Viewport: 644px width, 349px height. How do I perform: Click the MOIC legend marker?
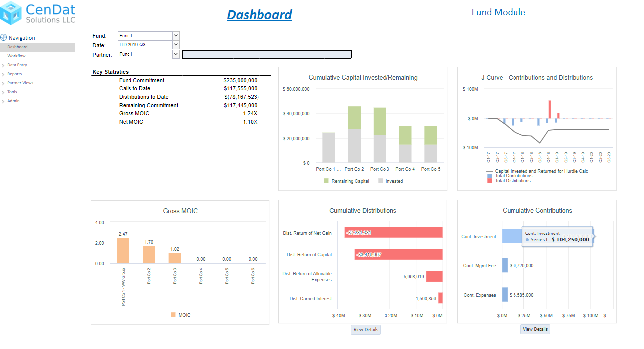point(173,315)
